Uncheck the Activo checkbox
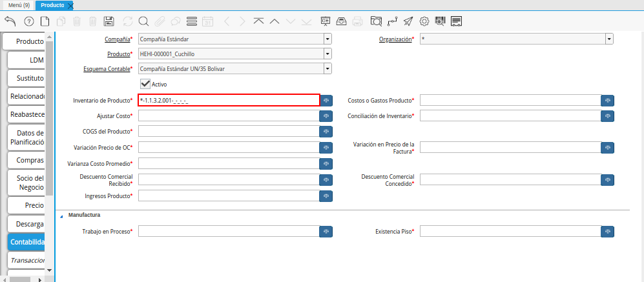This screenshot has height=282, width=644. coord(145,84)
